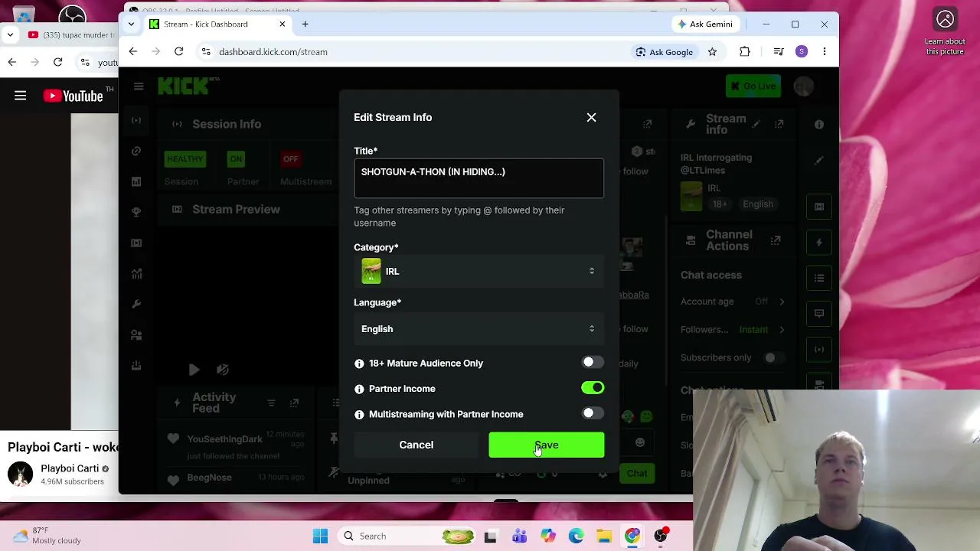Open the link icon in Kick sidebar

click(x=136, y=151)
